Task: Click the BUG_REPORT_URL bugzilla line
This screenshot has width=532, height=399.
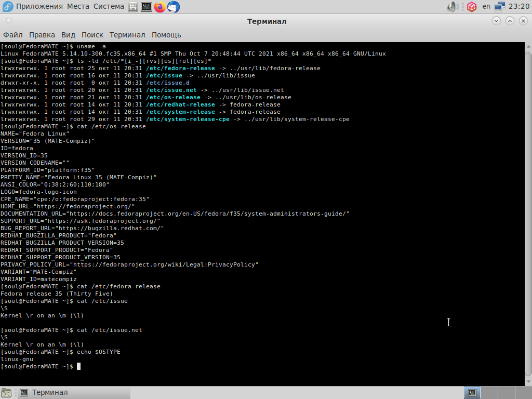Action: [x=82, y=229]
